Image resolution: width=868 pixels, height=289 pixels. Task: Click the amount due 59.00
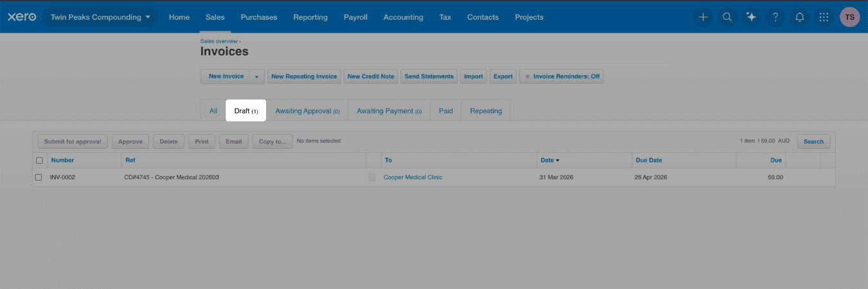pos(775,177)
